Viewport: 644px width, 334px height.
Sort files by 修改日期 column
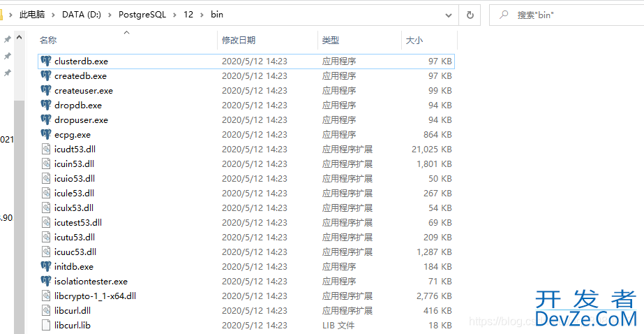click(239, 41)
